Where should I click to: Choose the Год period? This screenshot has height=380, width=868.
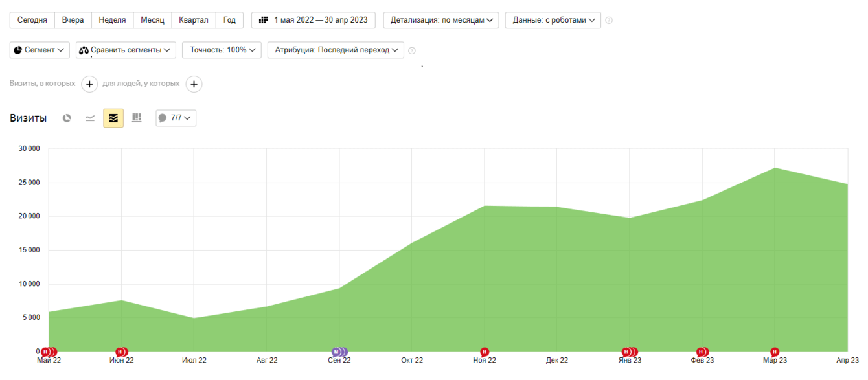(x=229, y=20)
